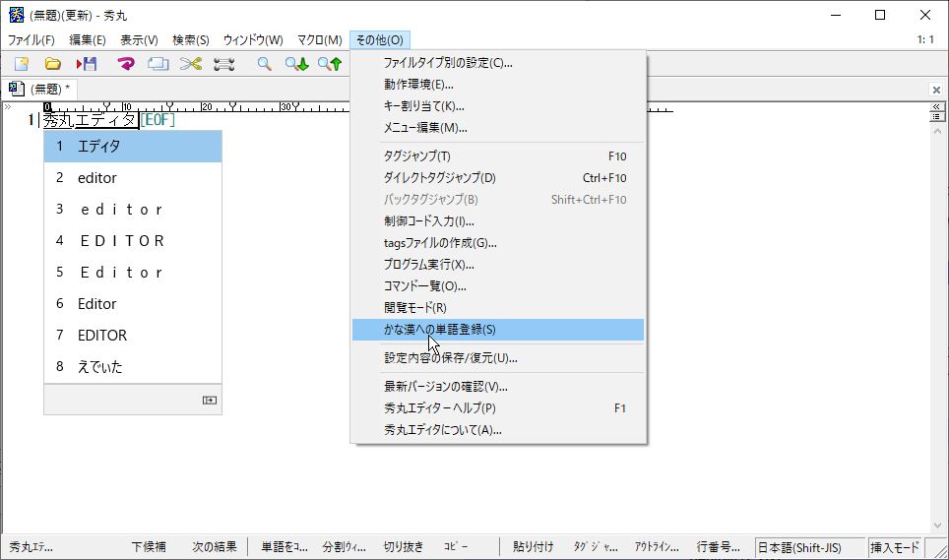Click the outline icon below the scrollbar double-chevron
This screenshot has height=560, width=949.
pos(936,116)
